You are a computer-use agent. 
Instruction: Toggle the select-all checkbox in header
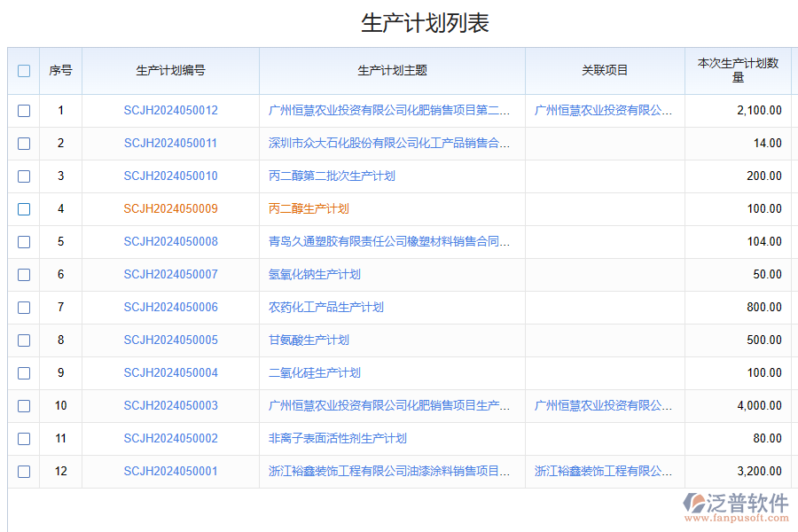pos(24,71)
